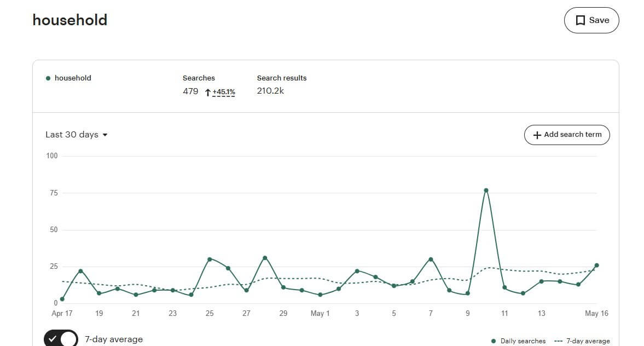Click the Apr 28 peak data point
This screenshot has width=644, height=346.
[265, 258]
